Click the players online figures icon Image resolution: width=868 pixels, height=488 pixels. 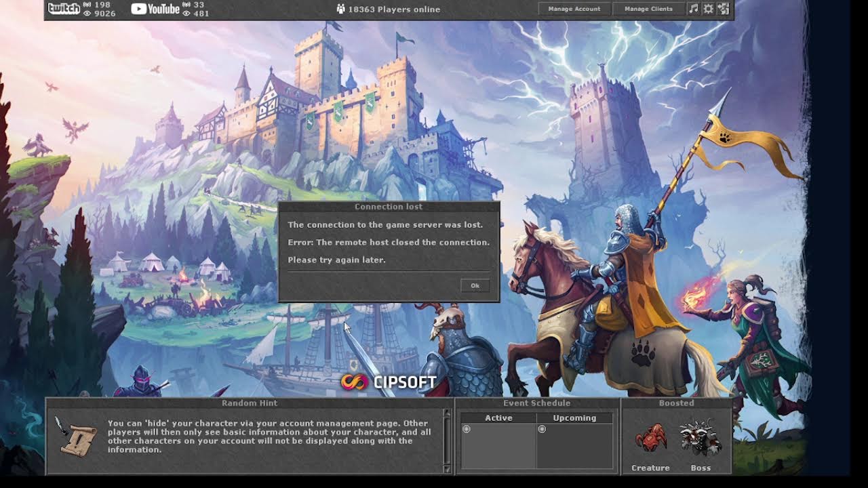[340, 9]
